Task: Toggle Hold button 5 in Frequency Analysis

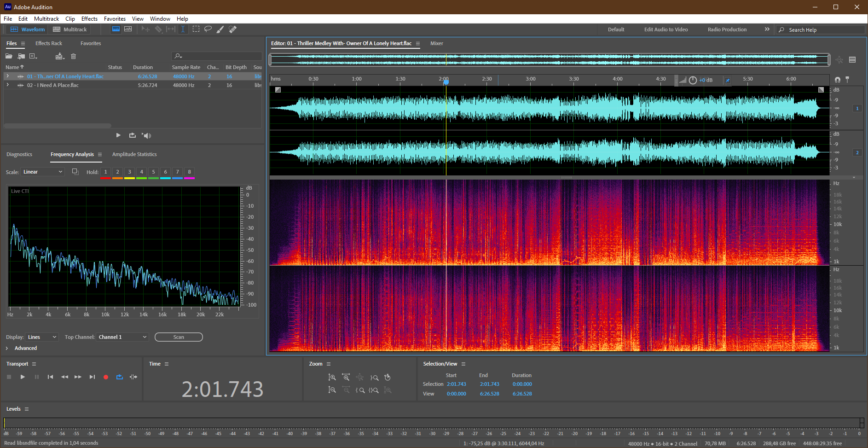Action: tap(153, 172)
